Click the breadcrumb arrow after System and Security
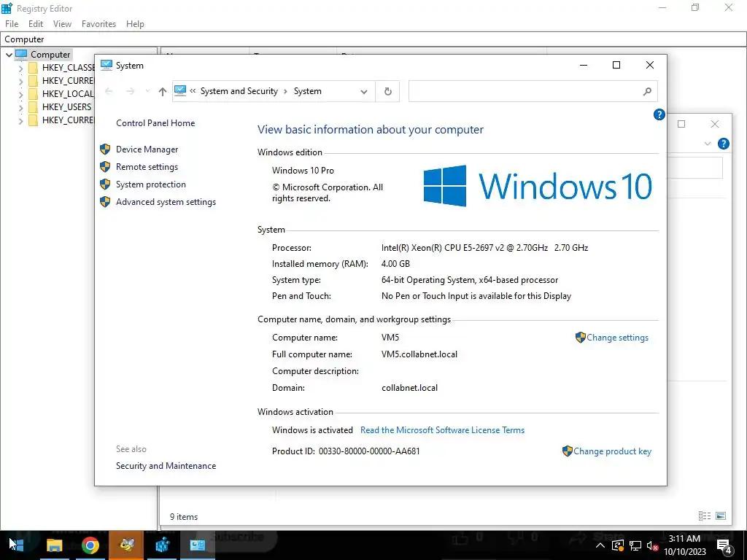The width and height of the screenshot is (747, 560). click(285, 91)
